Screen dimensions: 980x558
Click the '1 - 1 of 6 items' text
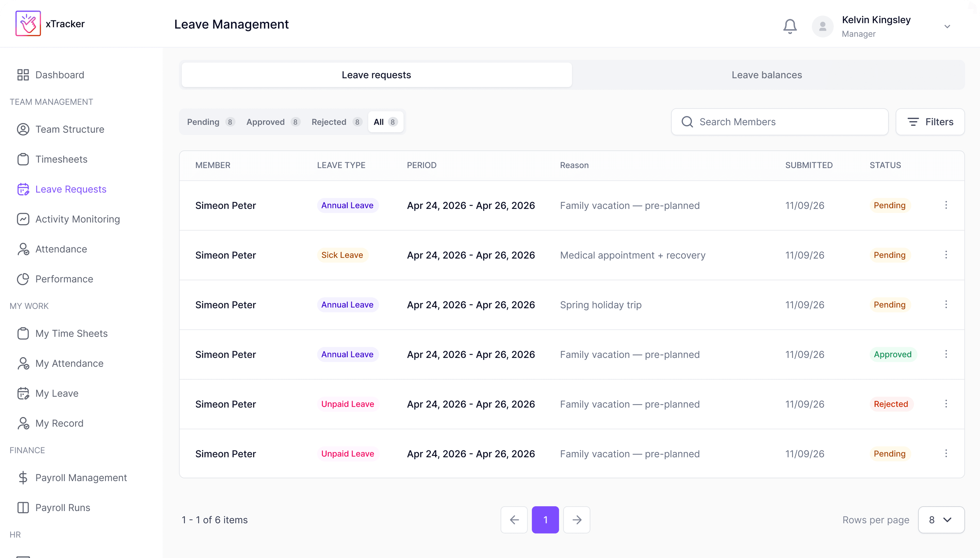(x=215, y=520)
